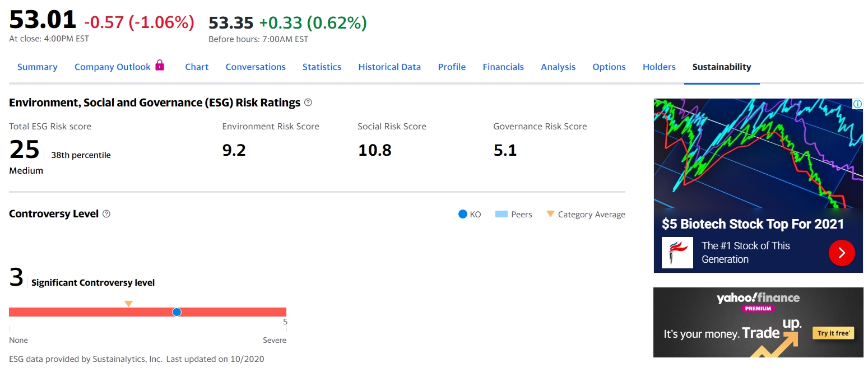Click 'It's your money. Trade up.' banner text

(x=732, y=331)
